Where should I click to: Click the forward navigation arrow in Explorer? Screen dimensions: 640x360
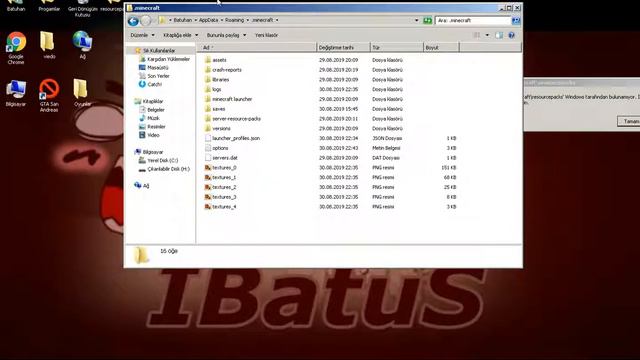coord(145,20)
